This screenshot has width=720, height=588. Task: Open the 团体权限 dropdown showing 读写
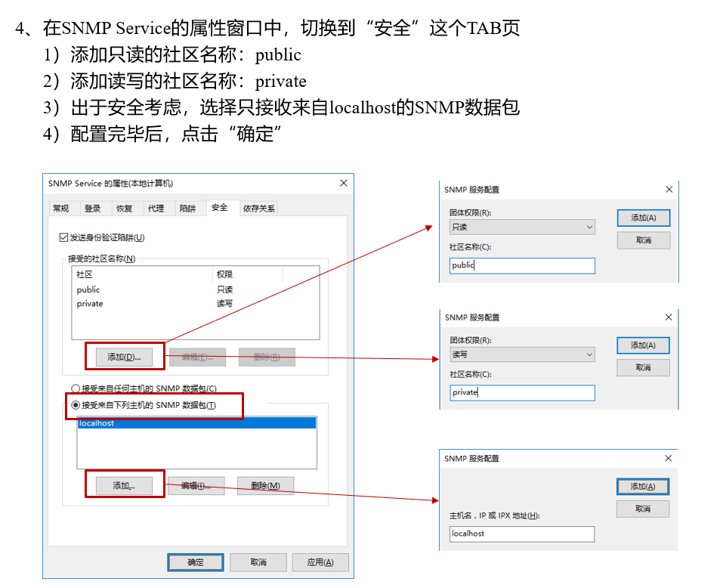tap(523, 354)
